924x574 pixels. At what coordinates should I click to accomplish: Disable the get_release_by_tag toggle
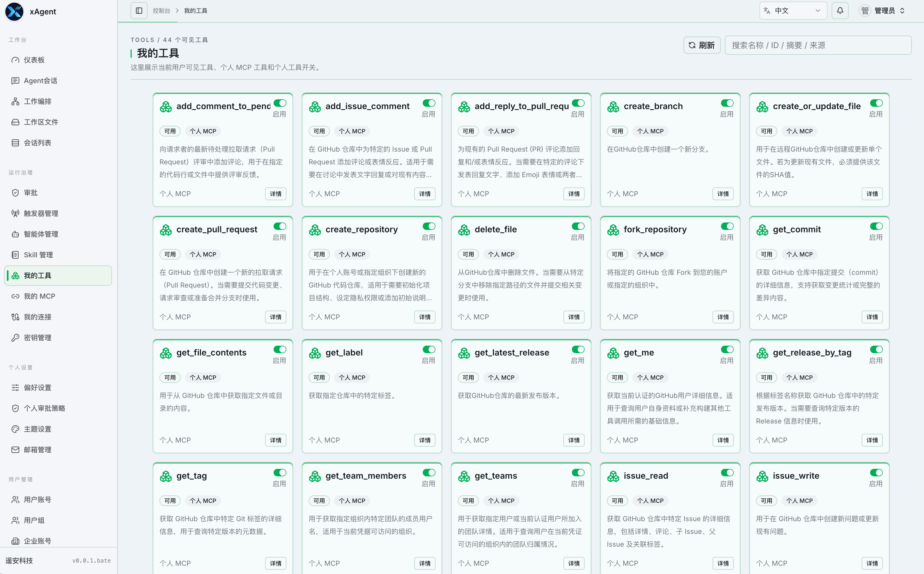point(876,349)
